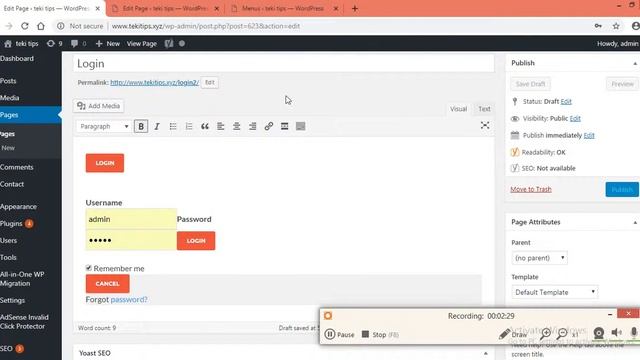
Task: Click the insert link icon
Action: (269, 127)
